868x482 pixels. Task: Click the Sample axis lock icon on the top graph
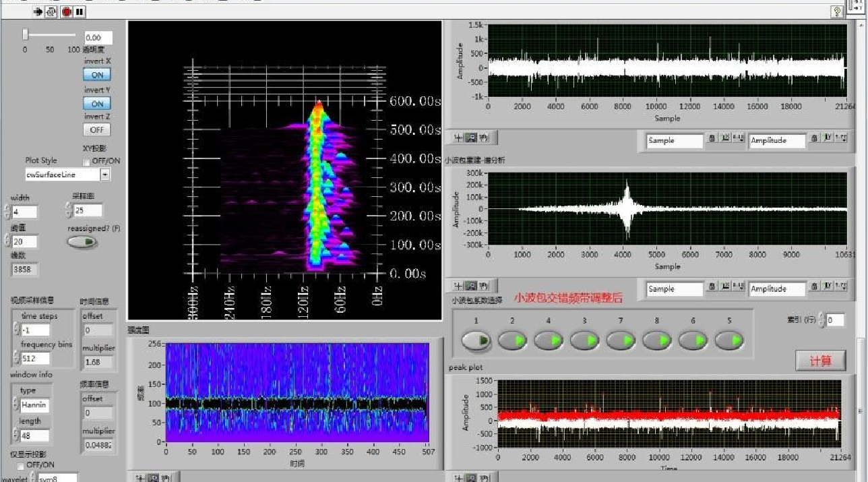pos(712,138)
